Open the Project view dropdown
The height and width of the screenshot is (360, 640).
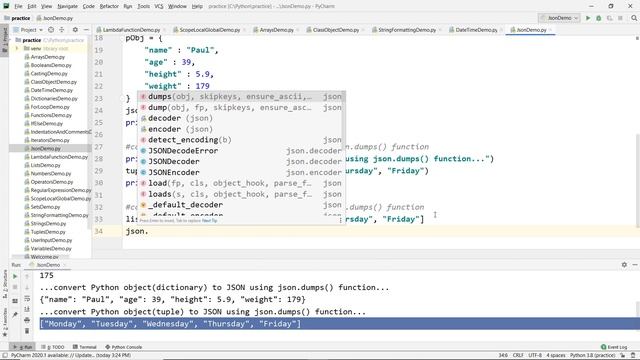pos(28,30)
